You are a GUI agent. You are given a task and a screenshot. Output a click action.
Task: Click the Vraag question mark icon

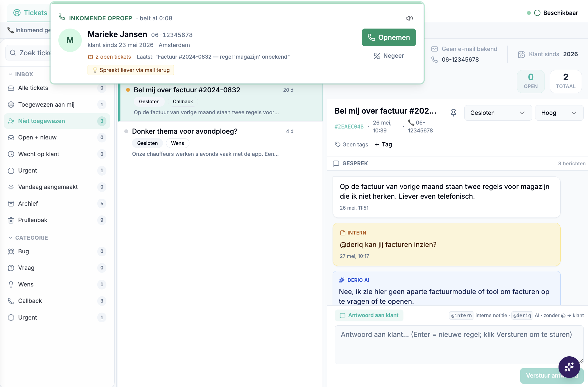[x=11, y=268]
